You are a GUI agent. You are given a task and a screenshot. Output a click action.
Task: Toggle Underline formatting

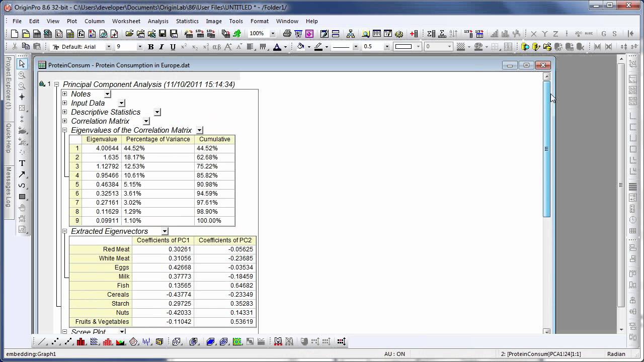click(x=173, y=47)
